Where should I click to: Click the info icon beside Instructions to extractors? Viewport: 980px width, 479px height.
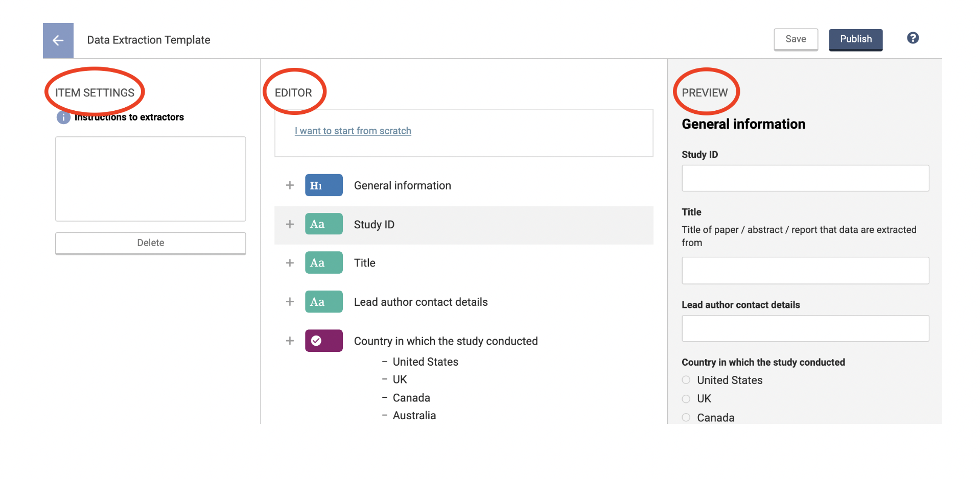tap(63, 117)
